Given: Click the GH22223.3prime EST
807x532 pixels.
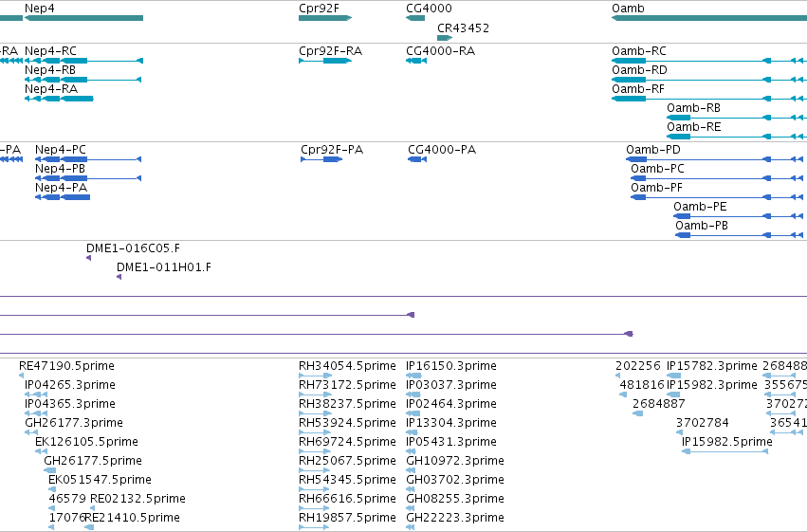Looking at the screenshot, I should point(411,527).
